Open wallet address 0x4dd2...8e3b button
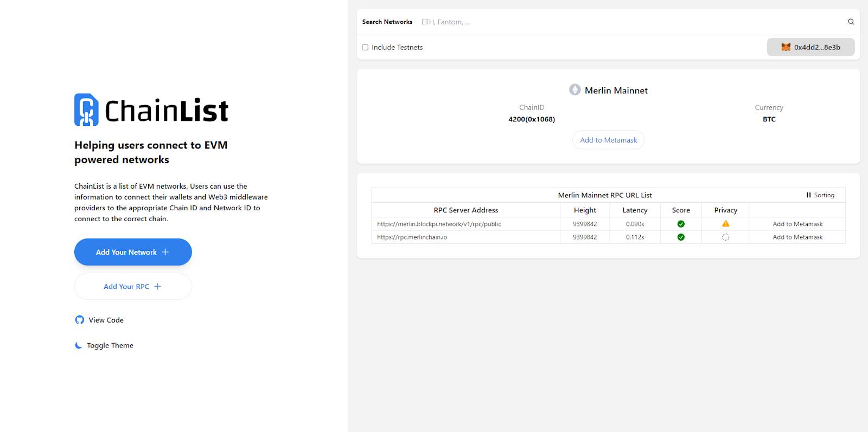This screenshot has height=432, width=868. 810,47
